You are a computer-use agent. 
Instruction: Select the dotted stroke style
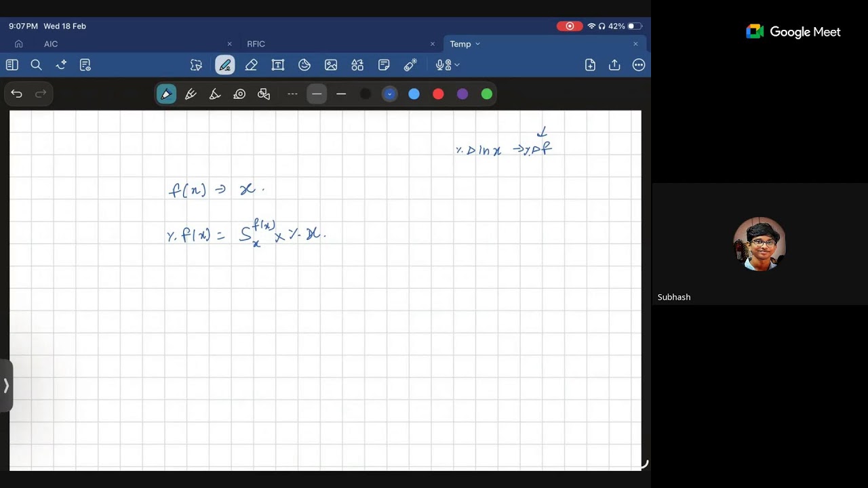[x=292, y=94]
